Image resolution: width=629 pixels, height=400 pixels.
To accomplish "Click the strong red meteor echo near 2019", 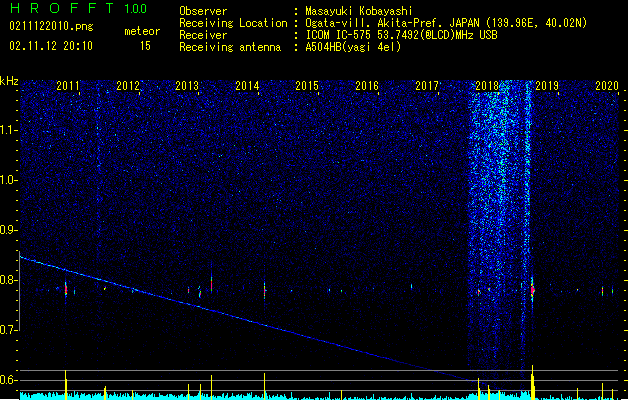I will (532, 290).
